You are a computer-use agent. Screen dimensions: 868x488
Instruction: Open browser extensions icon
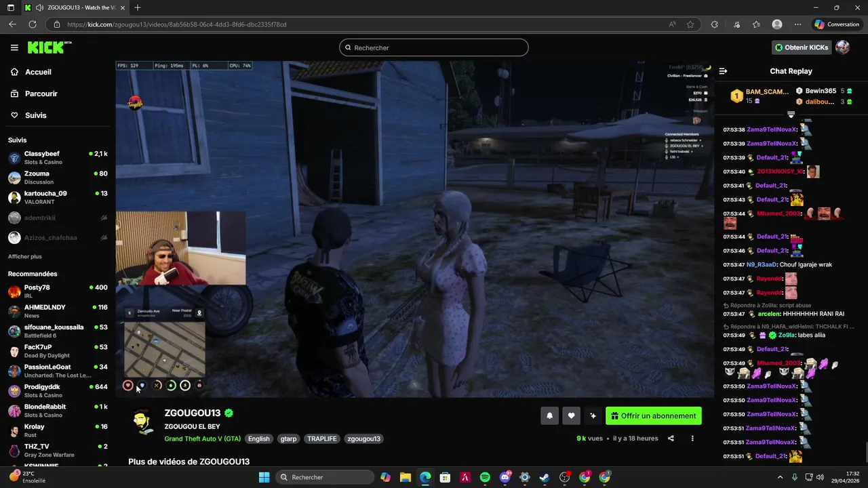tap(714, 24)
